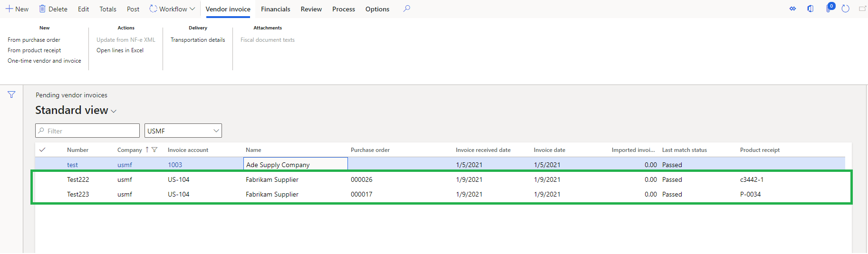The height and width of the screenshot is (254, 868).
Task: Click the Company column filter funnel
Action: 154,150
